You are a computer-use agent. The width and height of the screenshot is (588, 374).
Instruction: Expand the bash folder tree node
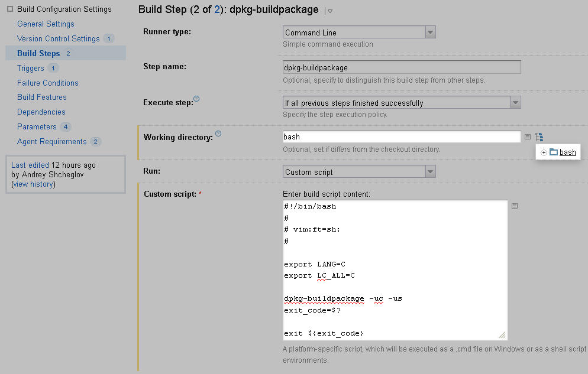pos(544,152)
